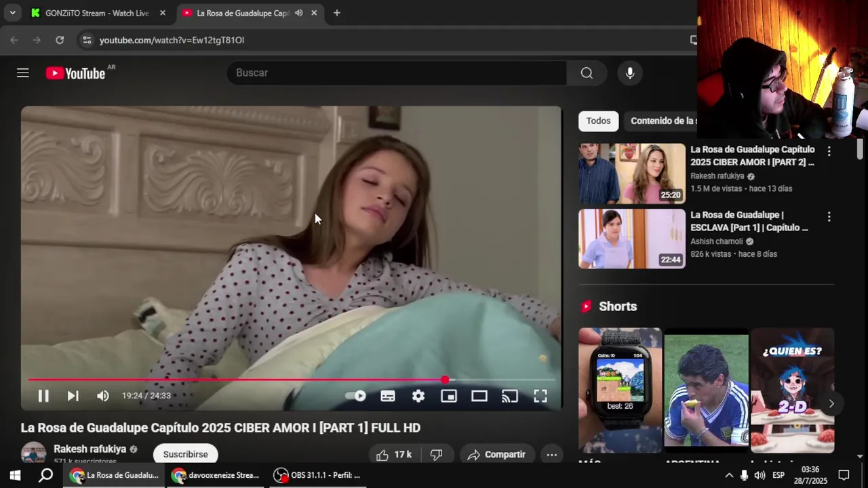Viewport: 868px width, 488px height.
Task: Open Ashish chamoli channel link
Action: [x=716, y=241]
